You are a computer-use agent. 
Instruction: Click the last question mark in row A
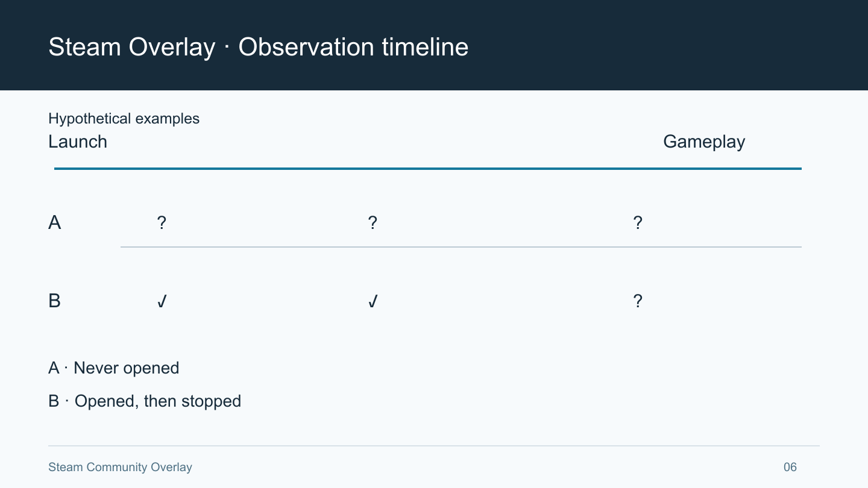click(x=638, y=223)
